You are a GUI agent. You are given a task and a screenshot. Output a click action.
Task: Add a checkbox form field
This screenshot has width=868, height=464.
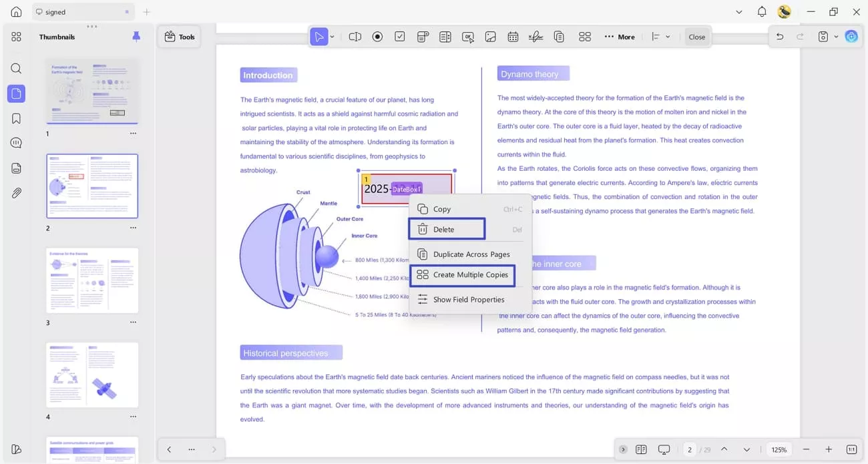tap(400, 37)
